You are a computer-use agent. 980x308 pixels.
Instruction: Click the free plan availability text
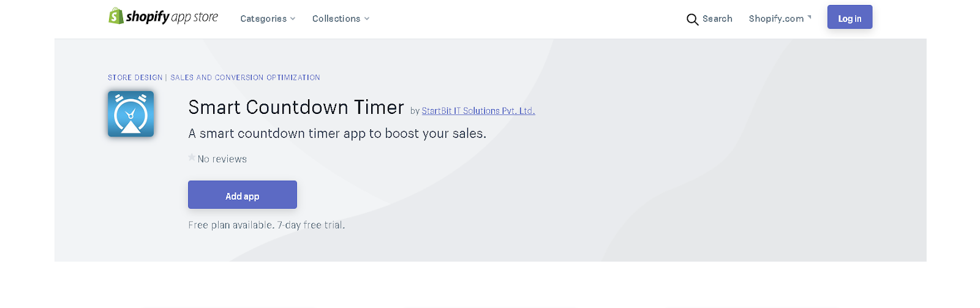(x=266, y=225)
